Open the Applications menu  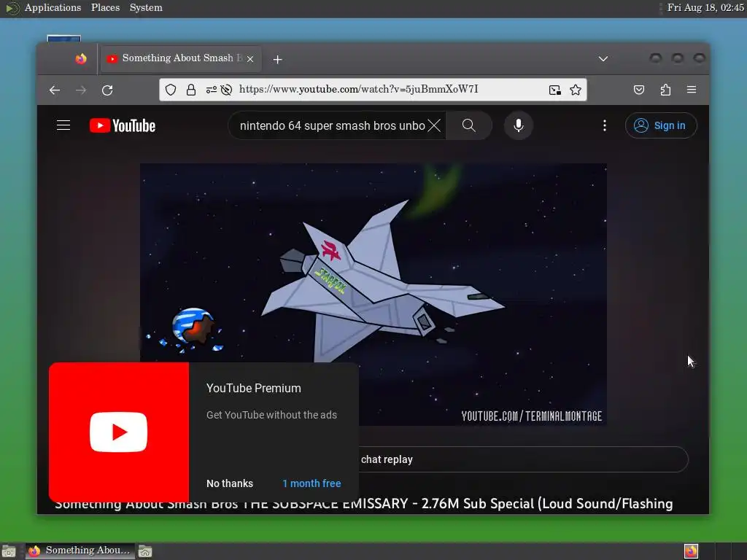pyautogui.click(x=53, y=7)
